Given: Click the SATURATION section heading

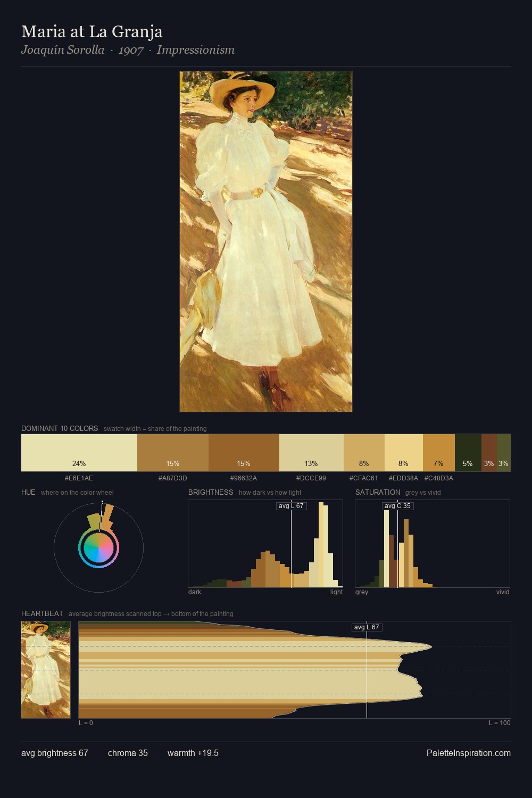Looking at the screenshot, I should 378,492.
